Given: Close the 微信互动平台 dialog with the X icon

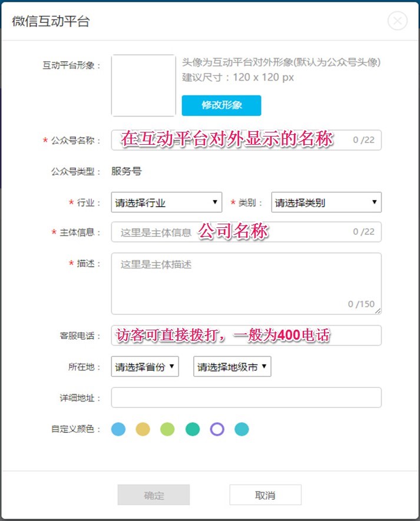Looking at the screenshot, I should (398, 21).
